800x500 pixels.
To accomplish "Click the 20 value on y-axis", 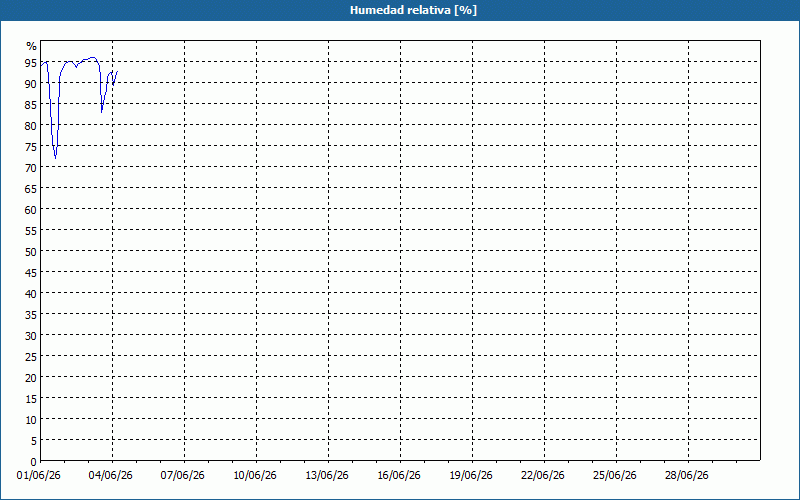I will click(x=31, y=378).
